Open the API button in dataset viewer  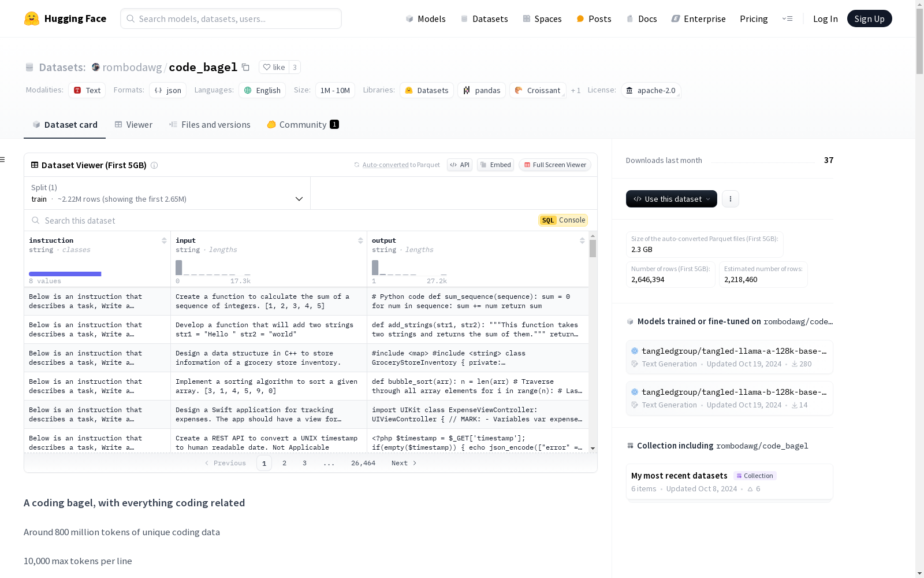coord(460,165)
